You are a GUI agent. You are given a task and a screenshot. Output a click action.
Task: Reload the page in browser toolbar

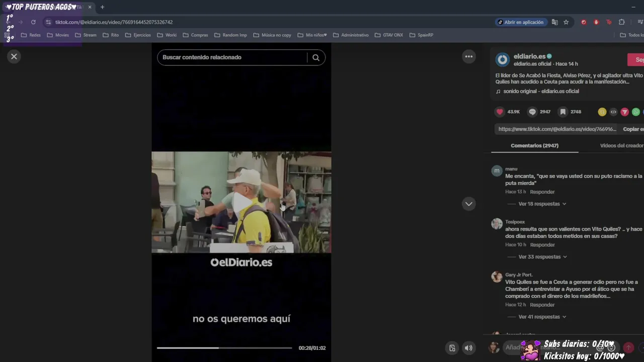pos(33,22)
